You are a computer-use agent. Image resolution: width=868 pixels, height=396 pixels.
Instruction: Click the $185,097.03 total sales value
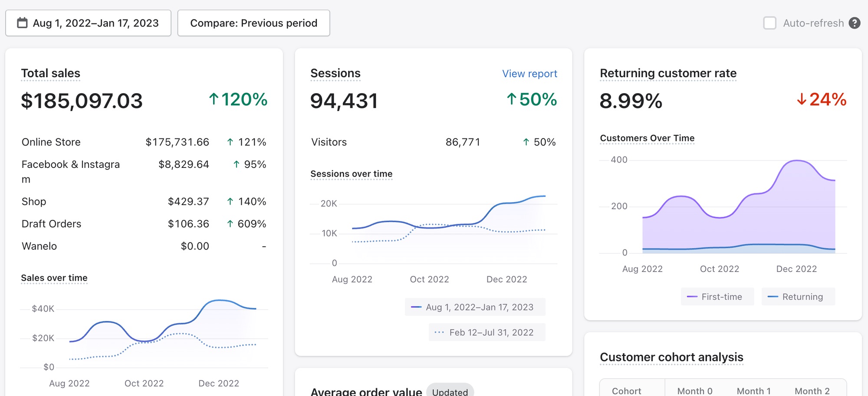click(x=82, y=101)
